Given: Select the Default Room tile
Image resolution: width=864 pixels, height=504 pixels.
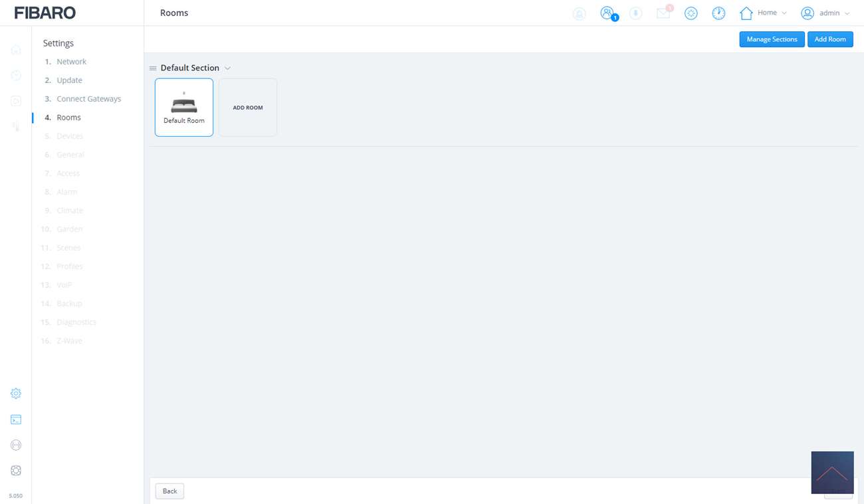Looking at the screenshot, I should [x=184, y=108].
